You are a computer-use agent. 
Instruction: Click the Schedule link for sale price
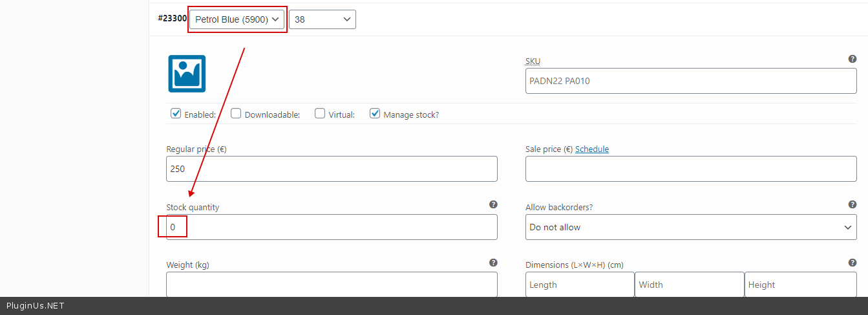pos(591,149)
